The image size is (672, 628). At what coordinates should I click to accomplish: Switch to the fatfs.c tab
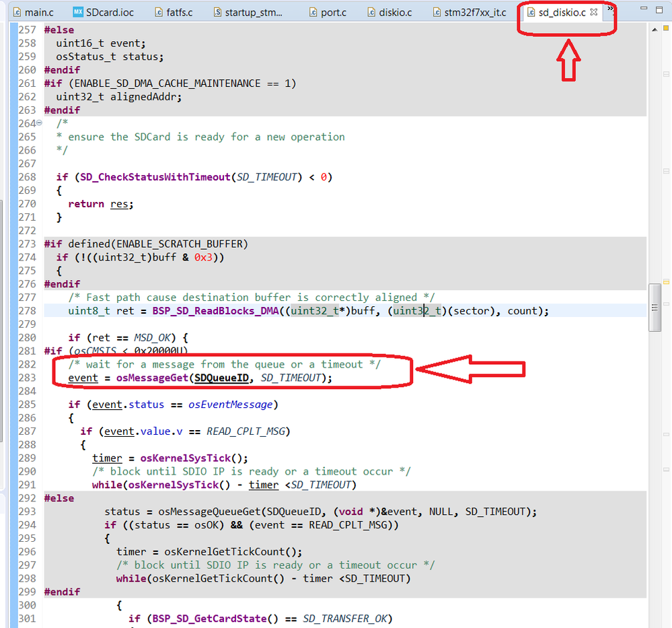click(174, 12)
